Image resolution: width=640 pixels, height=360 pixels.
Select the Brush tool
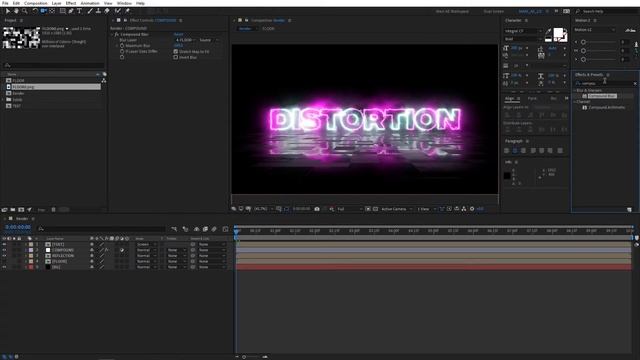pyautogui.click(x=90, y=11)
